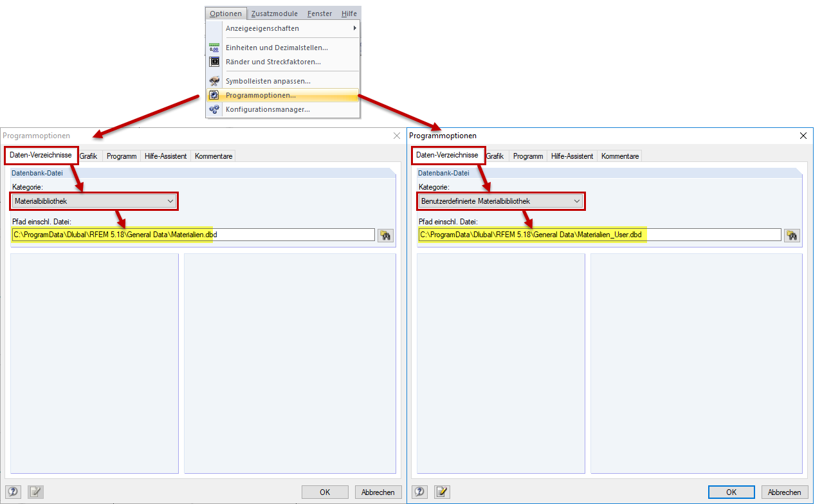Click the Symbolleisten anpassen tools icon
The width and height of the screenshot is (822, 504).
click(x=214, y=81)
